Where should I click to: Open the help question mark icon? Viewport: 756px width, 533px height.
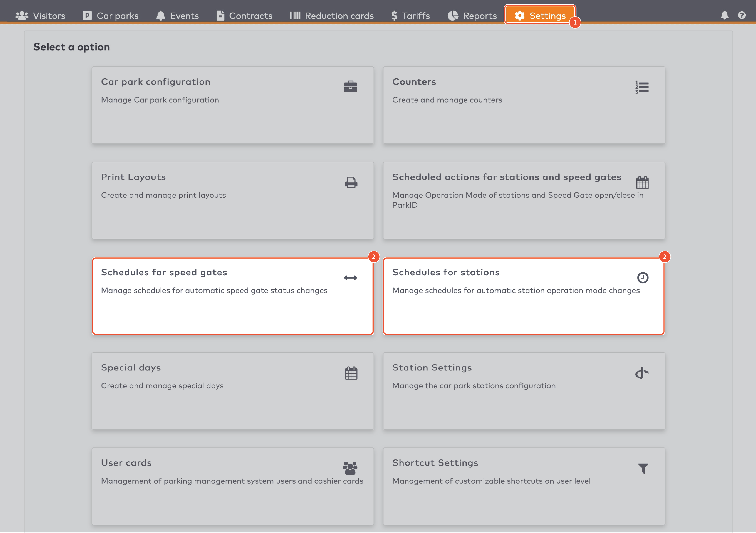coord(741,15)
